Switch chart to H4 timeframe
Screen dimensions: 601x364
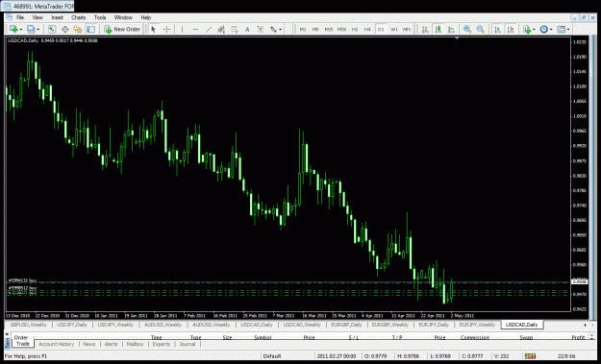click(x=367, y=29)
